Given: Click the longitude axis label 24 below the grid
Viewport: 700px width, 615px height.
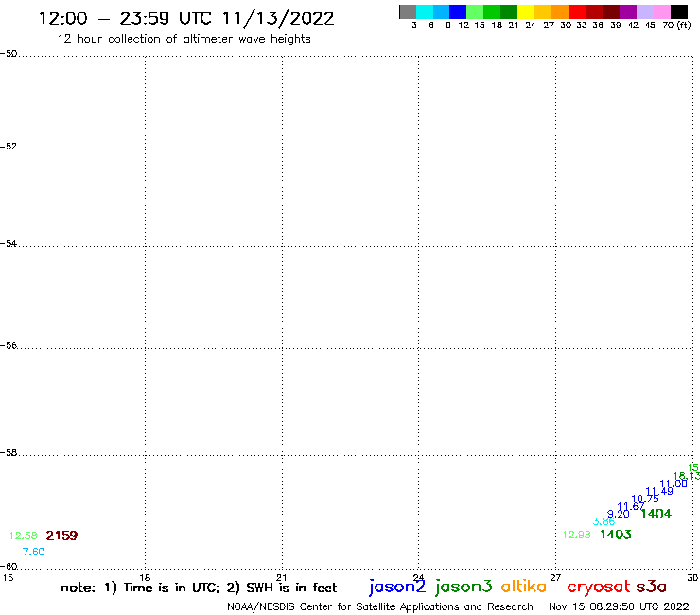Looking at the screenshot, I should tap(418, 578).
